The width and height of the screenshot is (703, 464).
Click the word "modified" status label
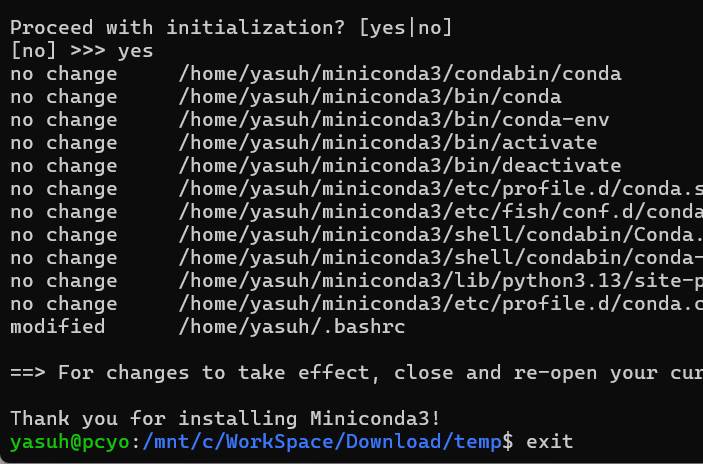(57, 326)
